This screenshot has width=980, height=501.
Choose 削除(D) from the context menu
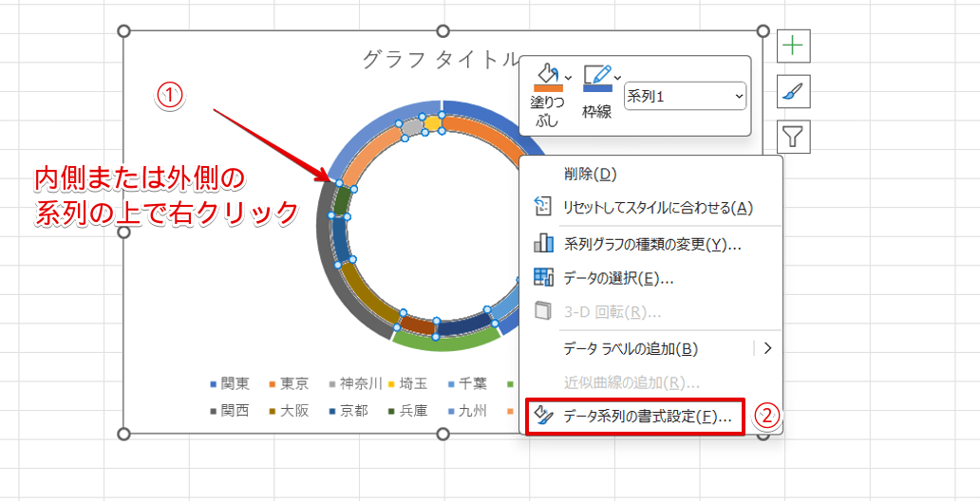pos(590,174)
